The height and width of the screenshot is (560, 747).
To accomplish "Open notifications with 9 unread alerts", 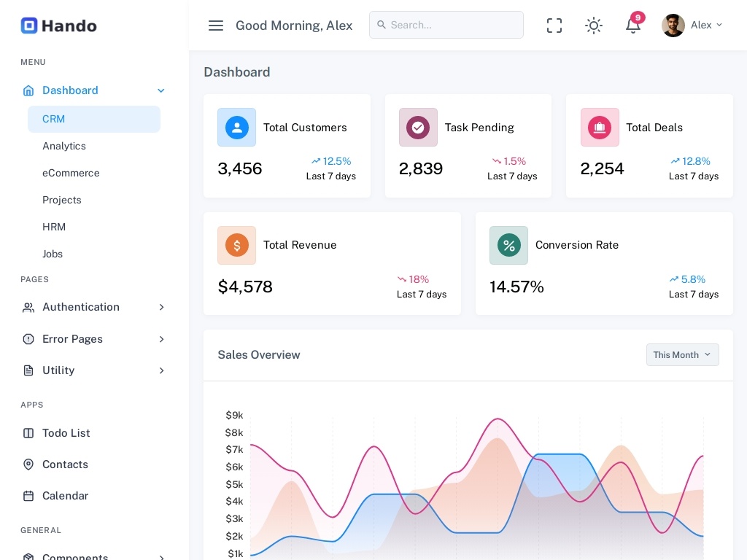I will (632, 25).
